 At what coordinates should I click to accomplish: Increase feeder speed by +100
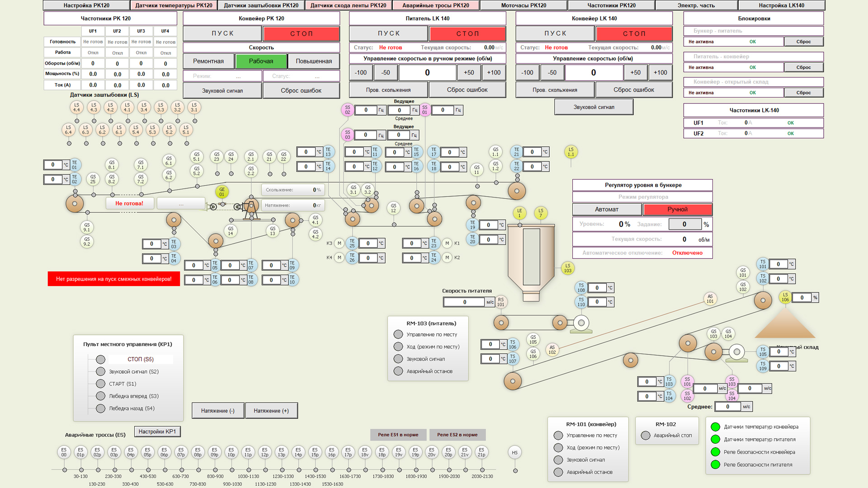(x=494, y=72)
